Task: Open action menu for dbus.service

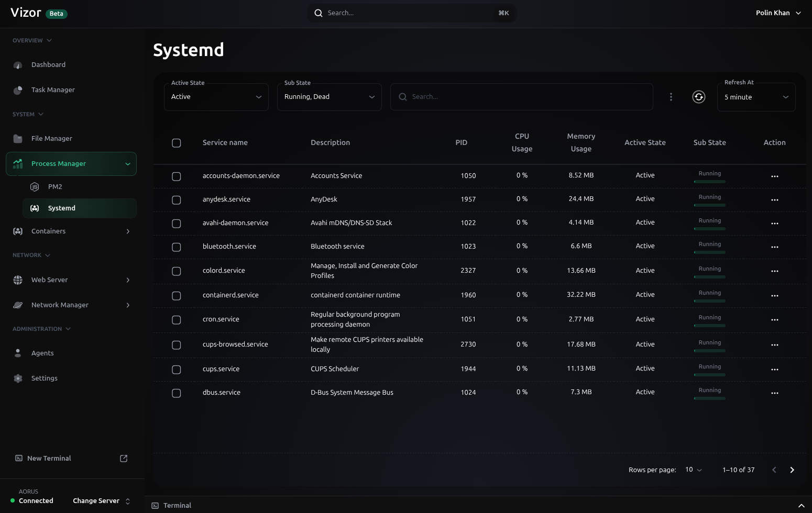Action: [x=775, y=393]
